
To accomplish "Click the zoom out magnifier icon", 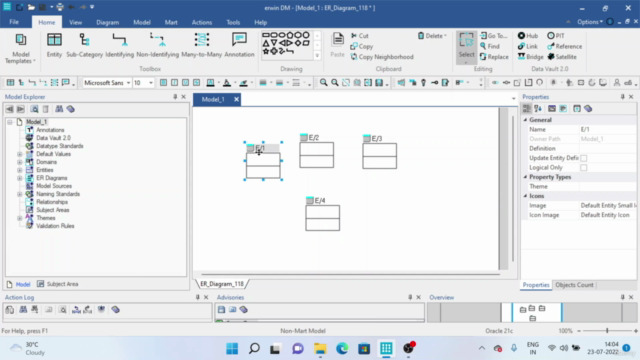I will [335, 83].
